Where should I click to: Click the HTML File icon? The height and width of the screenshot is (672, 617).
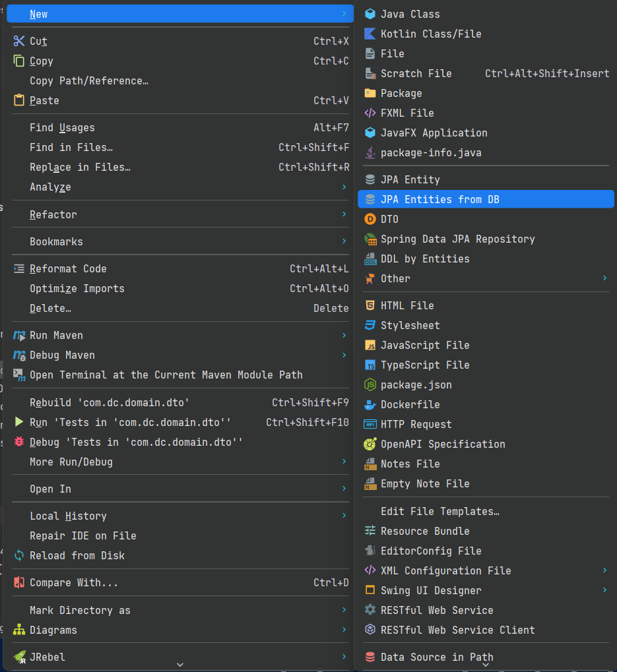pyautogui.click(x=370, y=305)
